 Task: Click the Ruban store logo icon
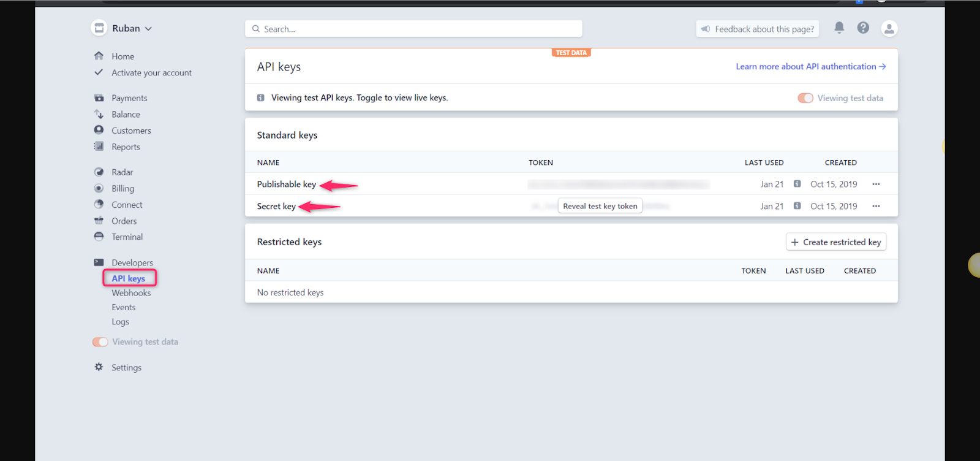[99, 28]
